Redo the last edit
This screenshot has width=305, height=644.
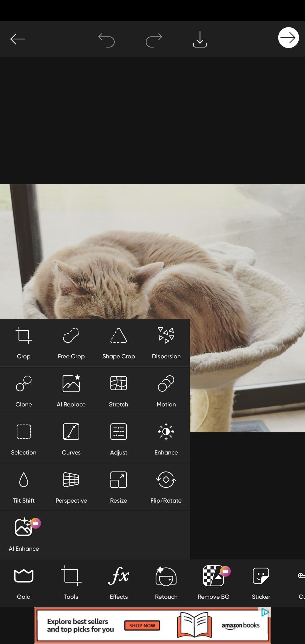click(x=154, y=40)
